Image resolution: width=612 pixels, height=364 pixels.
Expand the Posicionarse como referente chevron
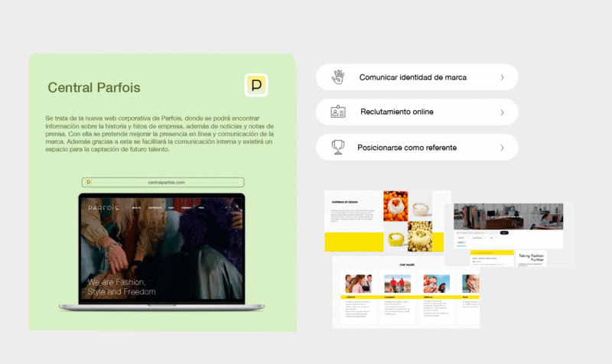click(503, 148)
